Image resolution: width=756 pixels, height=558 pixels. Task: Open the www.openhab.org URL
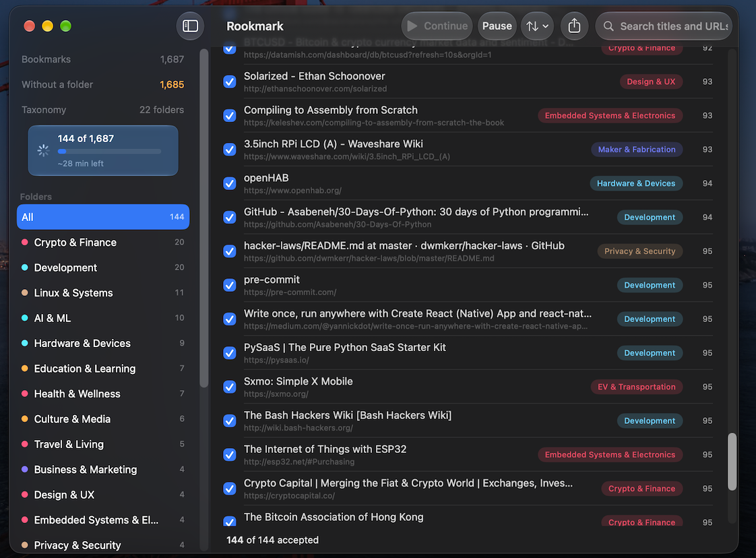click(x=292, y=191)
